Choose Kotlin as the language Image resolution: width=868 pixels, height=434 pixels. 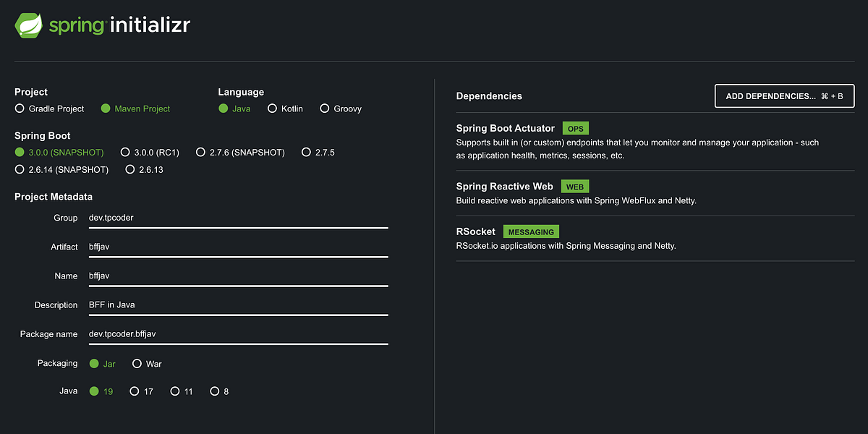pos(272,109)
